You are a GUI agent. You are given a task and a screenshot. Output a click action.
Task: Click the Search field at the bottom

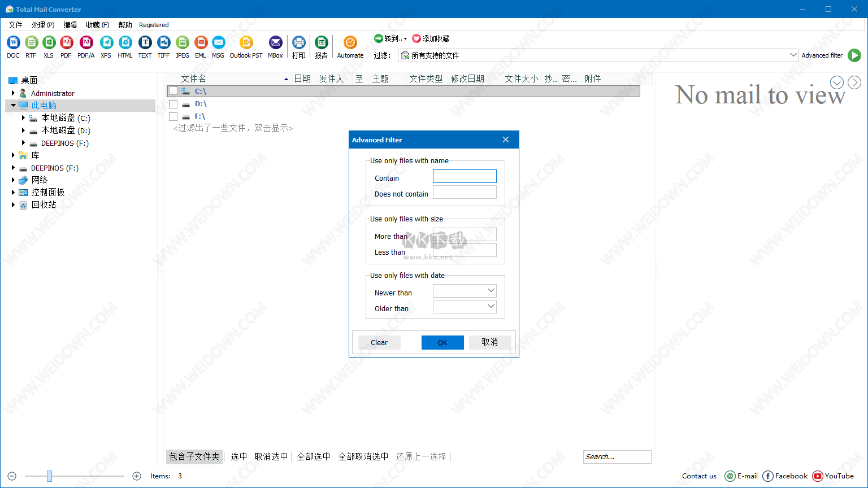[617, 456]
